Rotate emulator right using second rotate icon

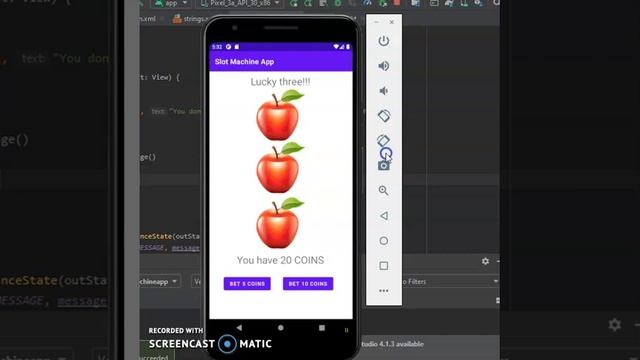point(383,140)
